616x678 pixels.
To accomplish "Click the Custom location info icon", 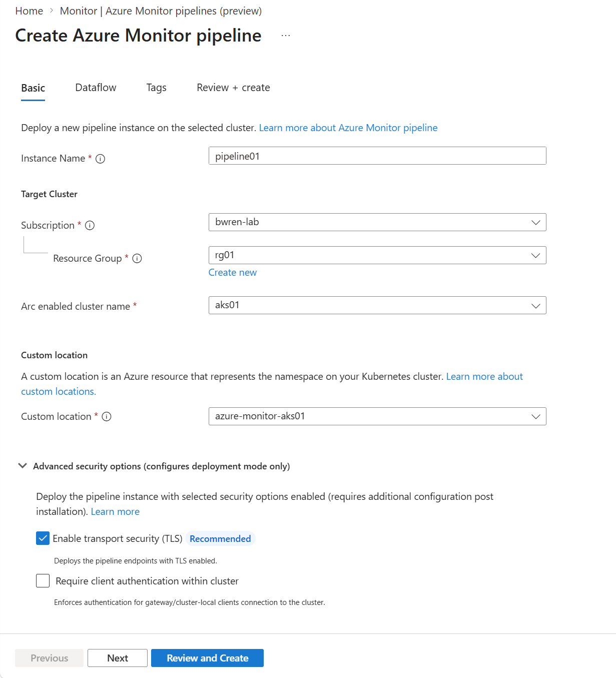I will 107,416.
